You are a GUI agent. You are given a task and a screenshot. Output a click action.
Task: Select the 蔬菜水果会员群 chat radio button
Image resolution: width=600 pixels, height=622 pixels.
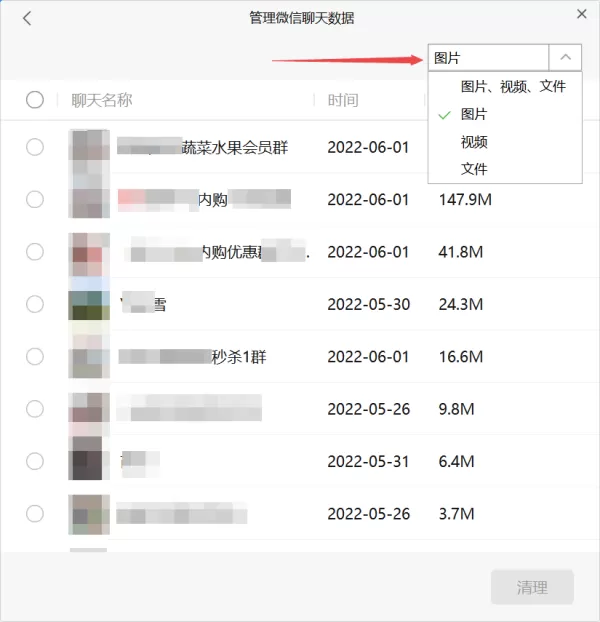35,147
